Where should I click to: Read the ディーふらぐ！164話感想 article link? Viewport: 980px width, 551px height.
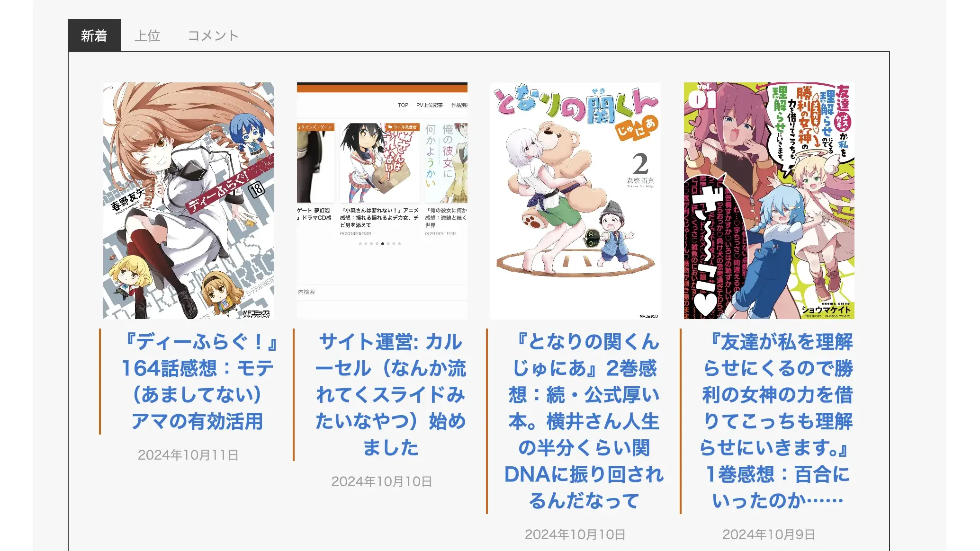point(198,382)
